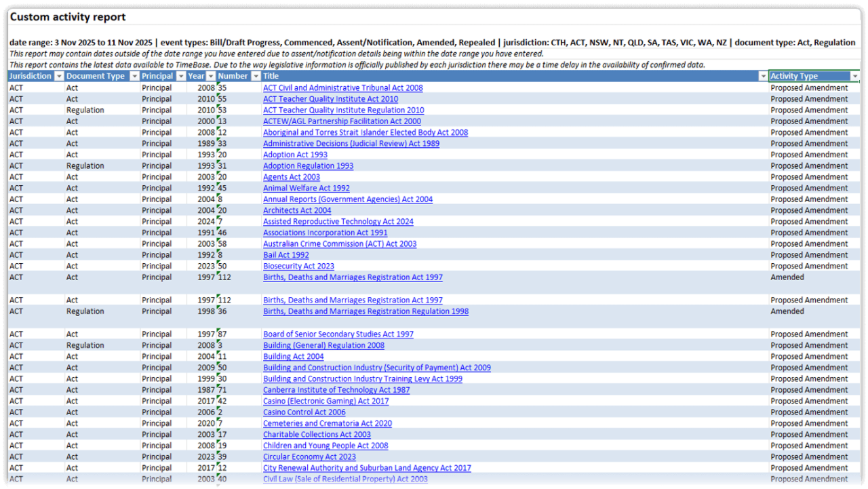
Task: Open the Agents Act 2003 link
Action: coord(291,176)
